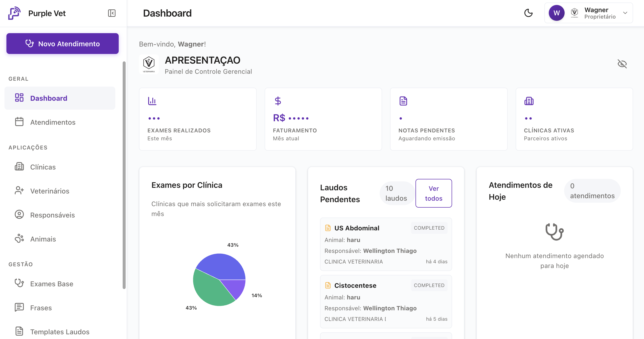Expand the clinic badge next to Wagner
The height and width of the screenshot is (339, 644).
click(x=574, y=13)
